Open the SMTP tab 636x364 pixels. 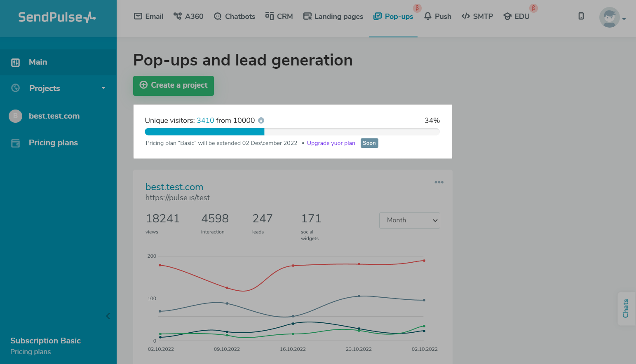coord(477,16)
